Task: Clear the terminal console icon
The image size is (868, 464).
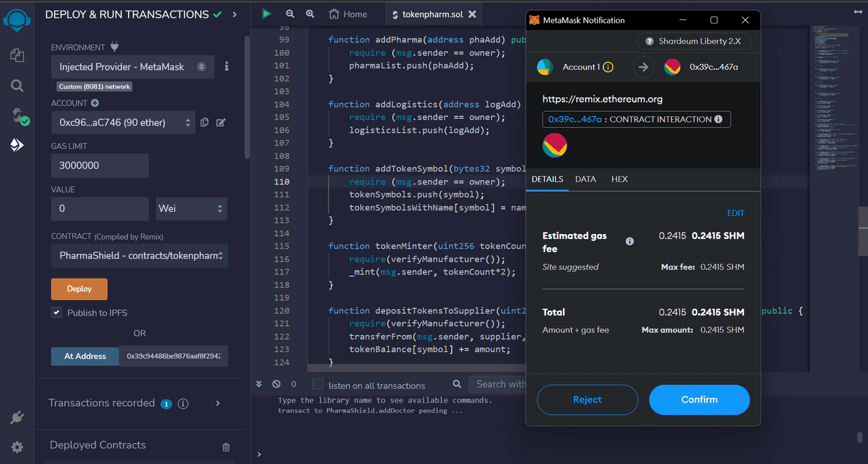Action: click(x=276, y=384)
